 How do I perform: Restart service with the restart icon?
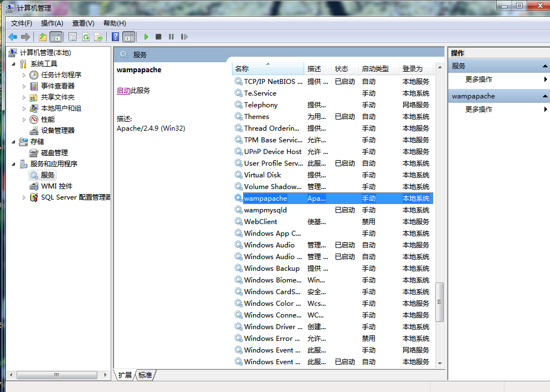click(x=184, y=37)
